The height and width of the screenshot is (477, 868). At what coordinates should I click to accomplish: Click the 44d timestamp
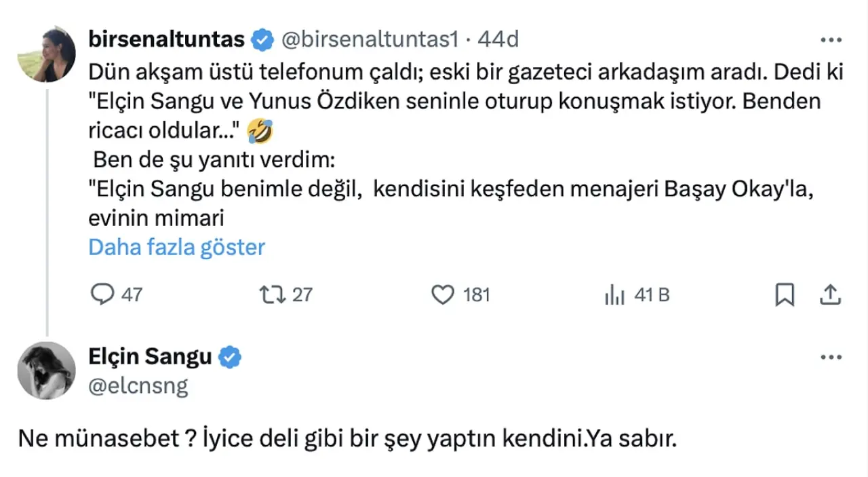click(498, 39)
